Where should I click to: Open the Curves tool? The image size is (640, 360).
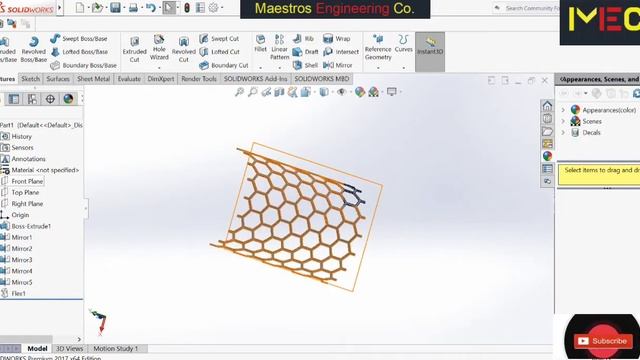404,44
